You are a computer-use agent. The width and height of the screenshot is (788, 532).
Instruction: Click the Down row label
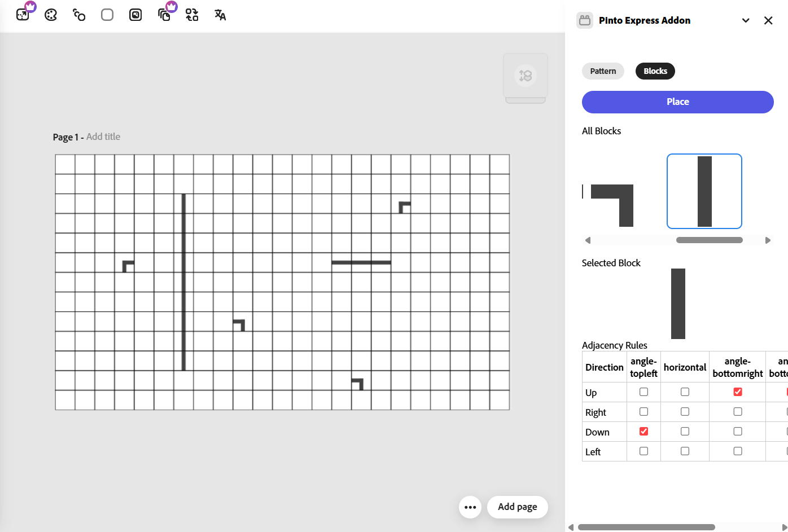pyautogui.click(x=597, y=432)
